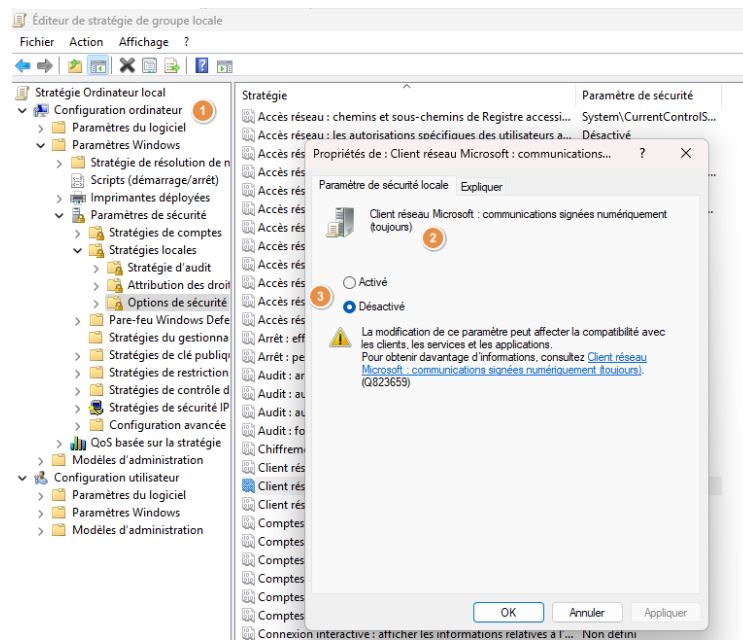Click the 'Arrêt : eff' policy row
This screenshot has height=642, width=743.
click(281, 338)
